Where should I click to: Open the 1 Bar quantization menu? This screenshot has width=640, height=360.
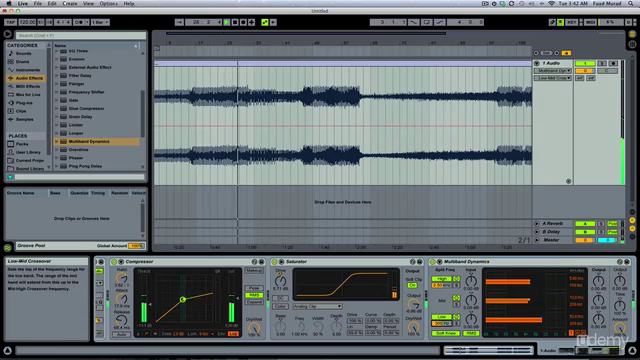(x=100, y=22)
